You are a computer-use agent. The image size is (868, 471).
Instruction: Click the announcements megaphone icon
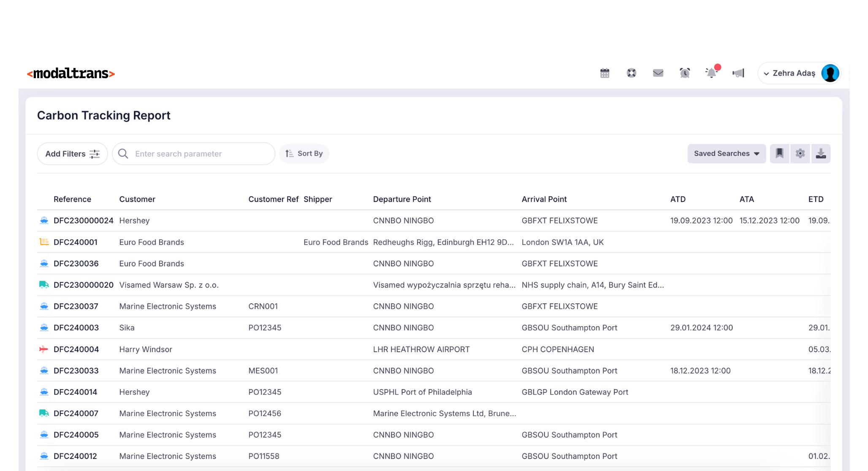tap(738, 73)
